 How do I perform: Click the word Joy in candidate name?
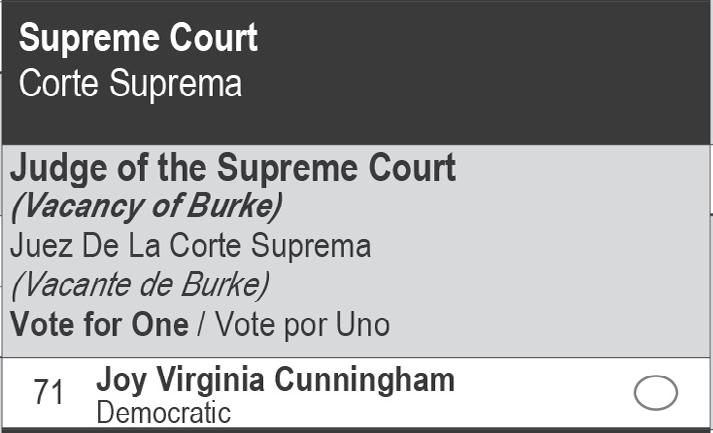click(x=119, y=380)
